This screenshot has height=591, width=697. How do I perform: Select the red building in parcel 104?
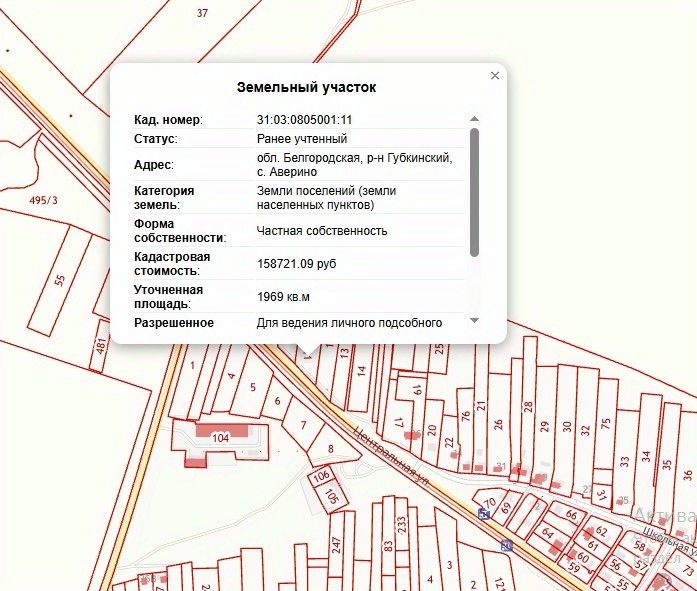[x=222, y=436]
